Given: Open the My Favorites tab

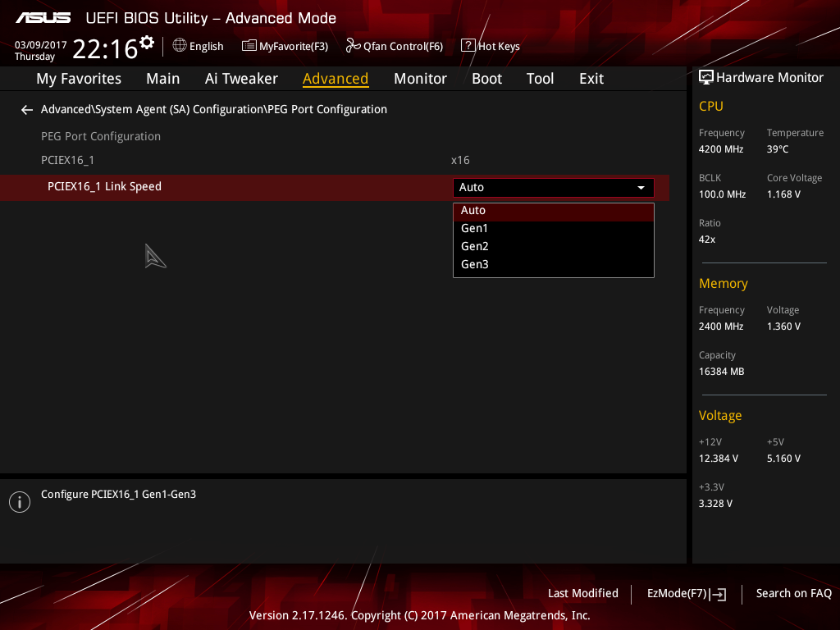Looking at the screenshot, I should pyautogui.click(x=79, y=79).
